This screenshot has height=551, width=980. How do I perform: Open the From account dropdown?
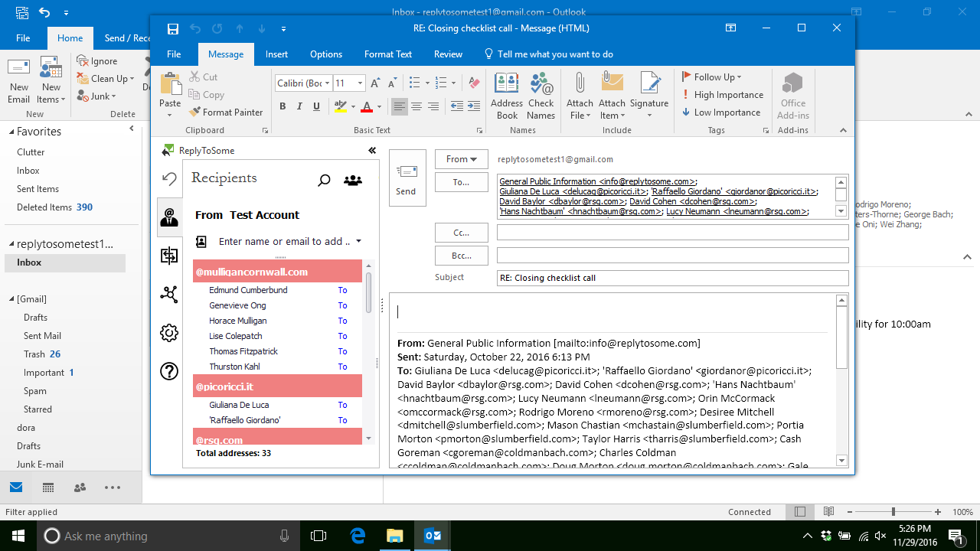(x=462, y=159)
